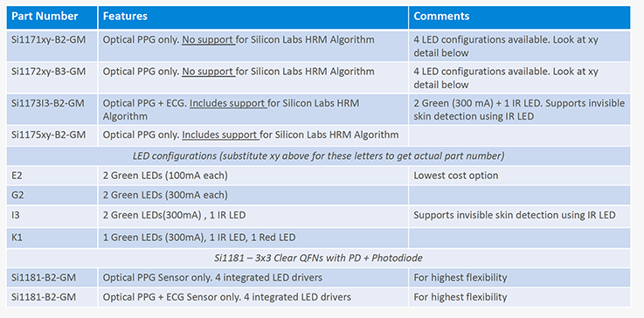644x318 pixels.
Task: Select the Si1171xy-B2-GM part number cell
Action: (52, 46)
